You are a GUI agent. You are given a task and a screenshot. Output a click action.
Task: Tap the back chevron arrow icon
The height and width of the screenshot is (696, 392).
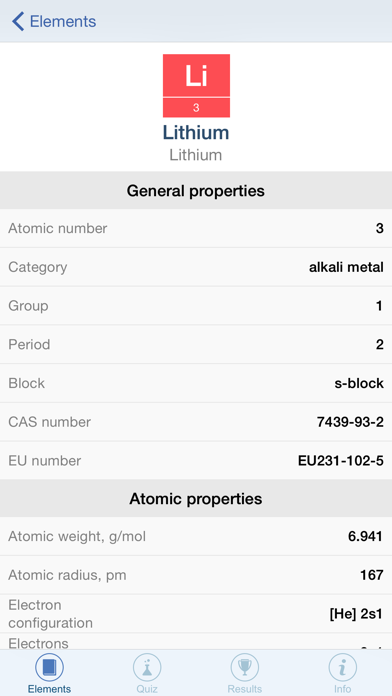tap(18, 21)
